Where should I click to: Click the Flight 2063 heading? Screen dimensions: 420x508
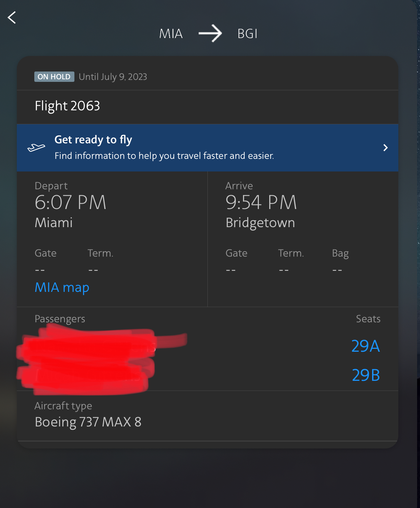[67, 106]
